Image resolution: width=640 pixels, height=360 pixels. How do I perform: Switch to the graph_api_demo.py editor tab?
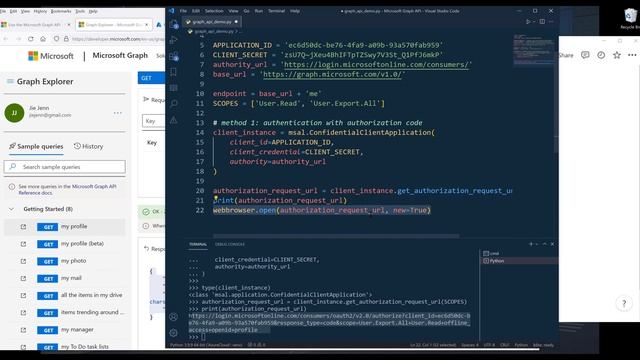pyautogui.click(x=211, y=22)
